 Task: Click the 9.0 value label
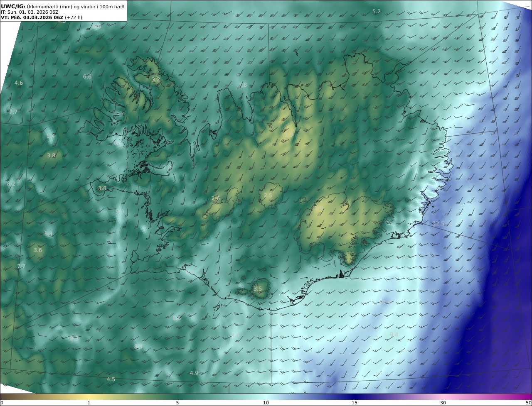click(x=120, y=212)
